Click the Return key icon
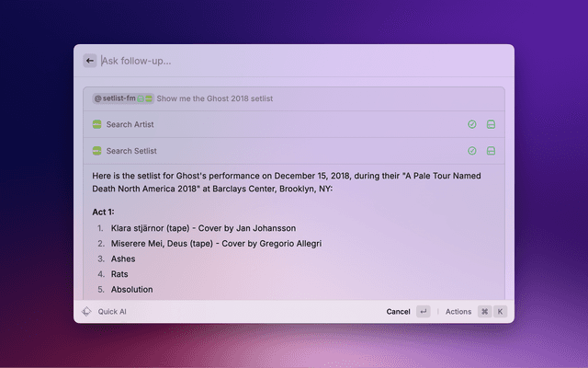 tap(423, 312)
